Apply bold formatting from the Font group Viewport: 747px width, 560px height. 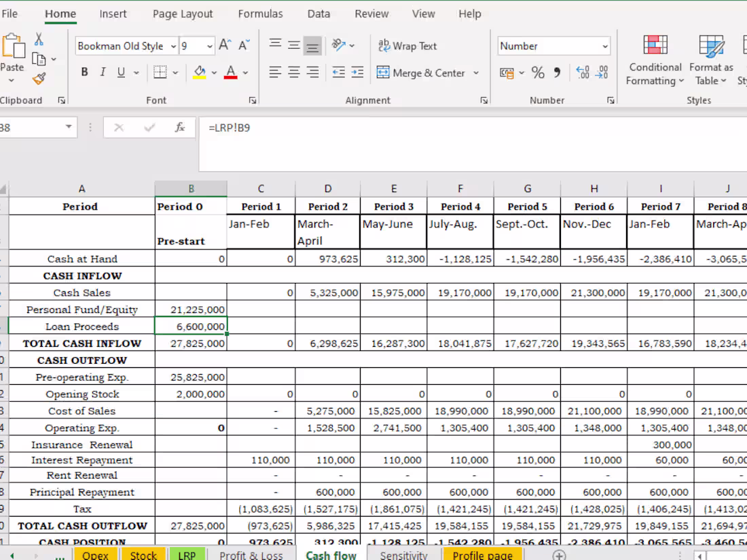click(x=84, y=71)
